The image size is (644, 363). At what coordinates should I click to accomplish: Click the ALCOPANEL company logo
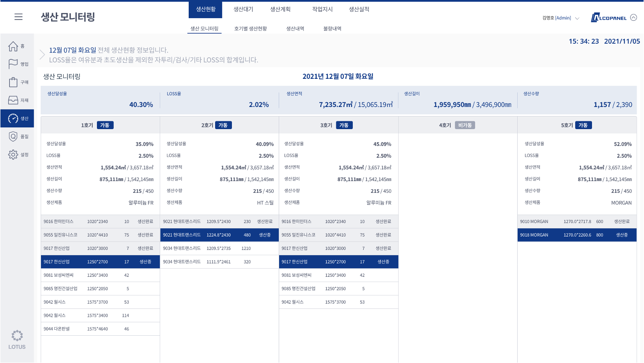tap(609, 18)
